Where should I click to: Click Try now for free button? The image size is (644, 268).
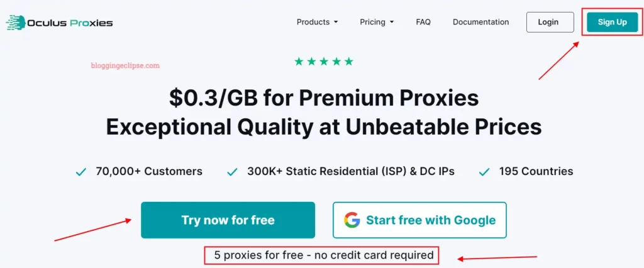pos(228,220)
